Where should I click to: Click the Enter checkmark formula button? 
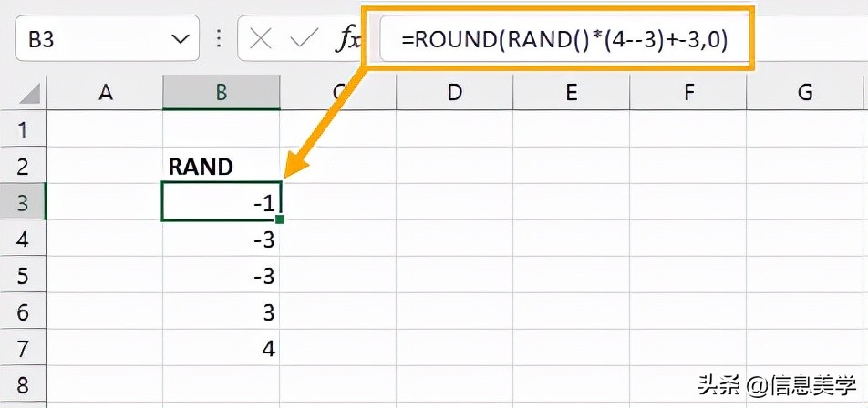pyautogui.click(x=305, y=39)
